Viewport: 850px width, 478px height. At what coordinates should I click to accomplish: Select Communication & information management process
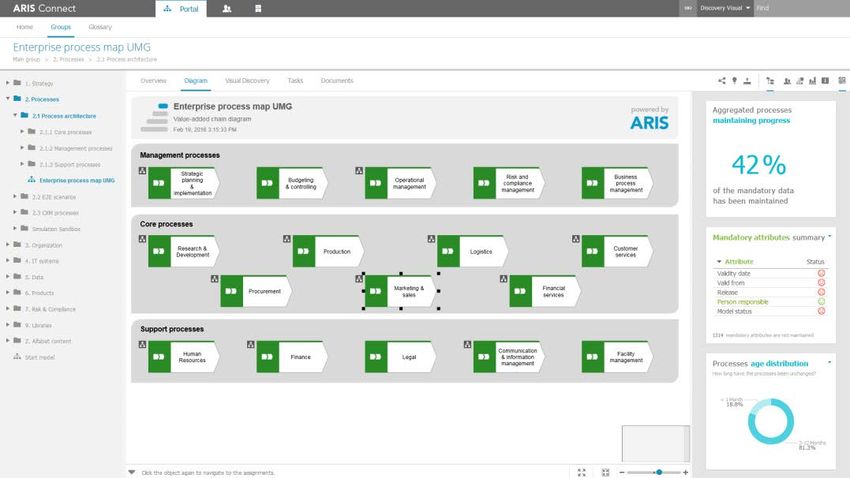click(509, 357)
